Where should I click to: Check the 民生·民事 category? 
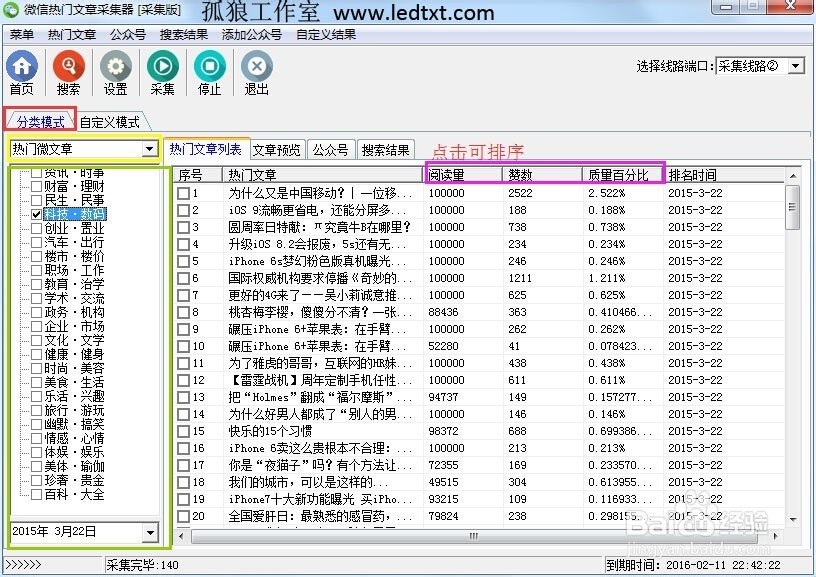pos(36,200)
